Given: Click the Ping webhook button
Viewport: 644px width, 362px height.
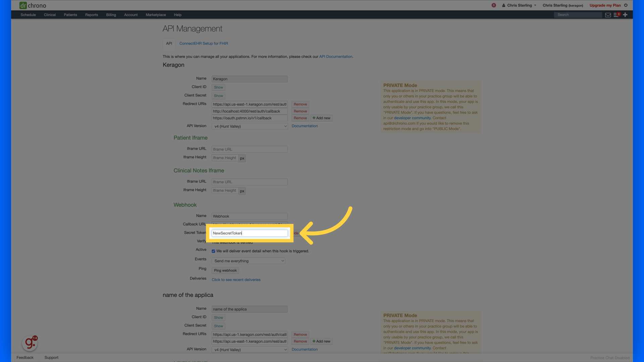Looking at the screenshot, I should tap(225, 270).
